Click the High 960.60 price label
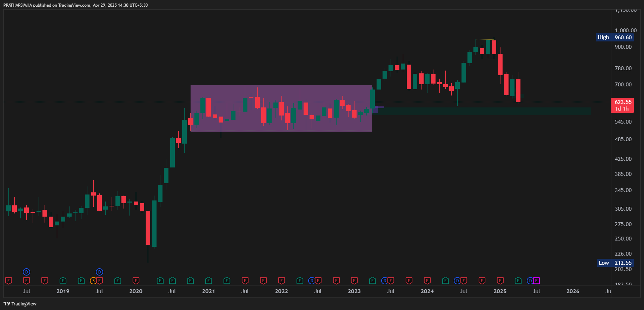 coord(615,37)
